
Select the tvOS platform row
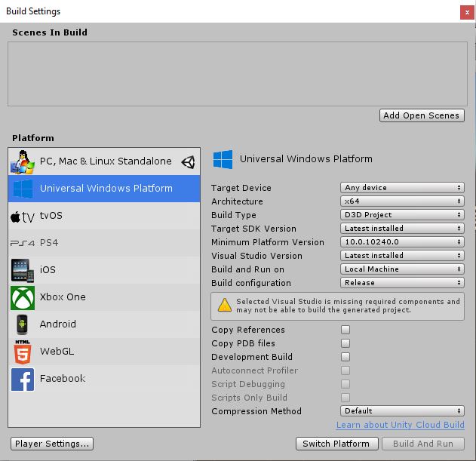tap(104, 216)
